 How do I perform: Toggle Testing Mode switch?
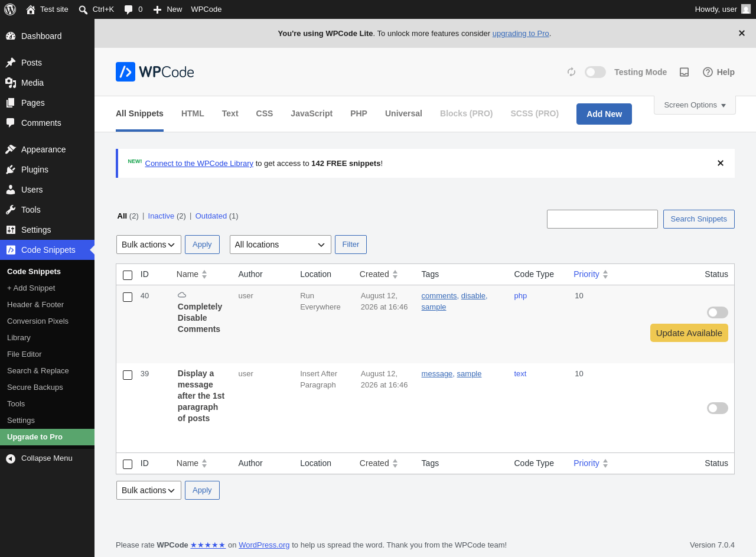595,72
